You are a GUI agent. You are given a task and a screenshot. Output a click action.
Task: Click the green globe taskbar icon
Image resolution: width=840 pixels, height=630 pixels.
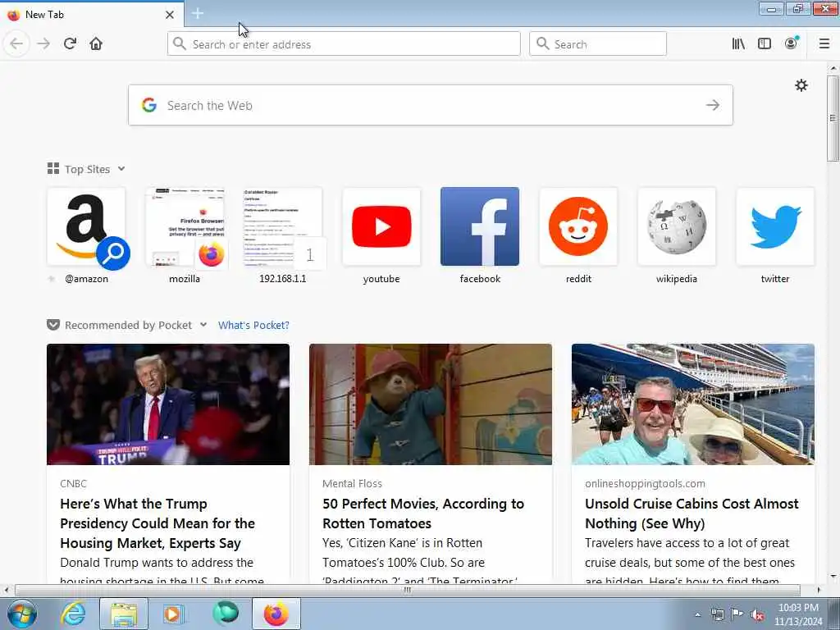[x=225, y=614]
